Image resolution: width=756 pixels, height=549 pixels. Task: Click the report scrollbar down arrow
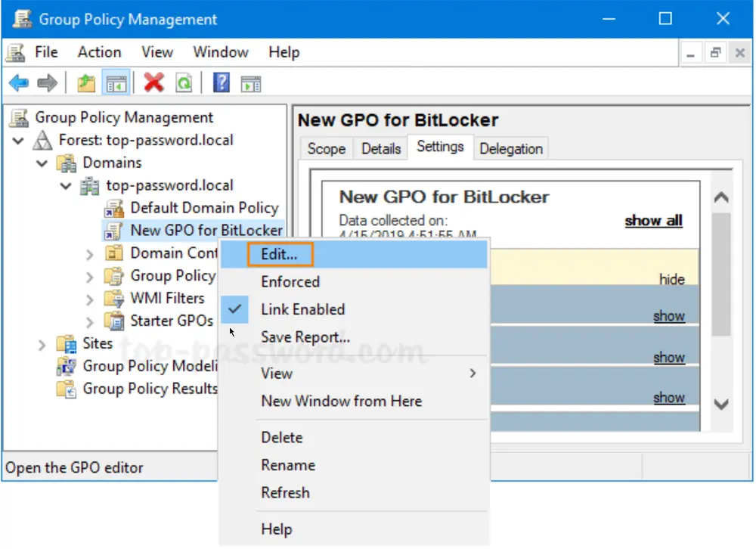click(x=721, y=405)
